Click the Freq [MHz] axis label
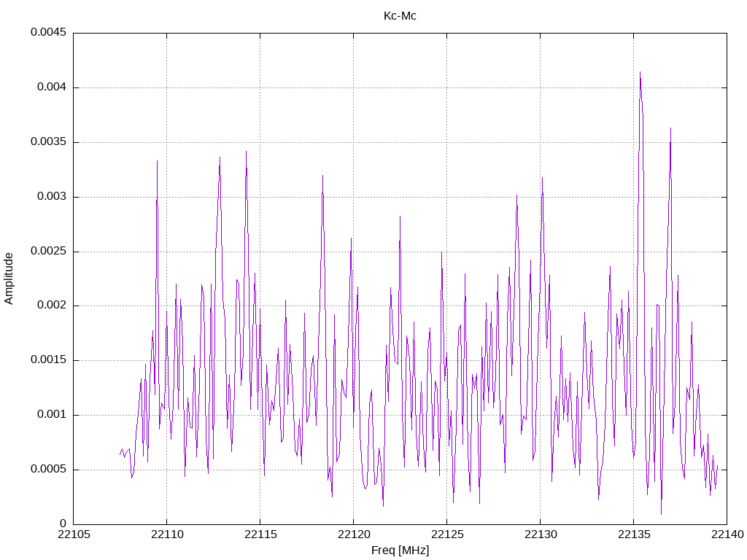The width and height of the screenshot is (747, 560). click(400, 550)
